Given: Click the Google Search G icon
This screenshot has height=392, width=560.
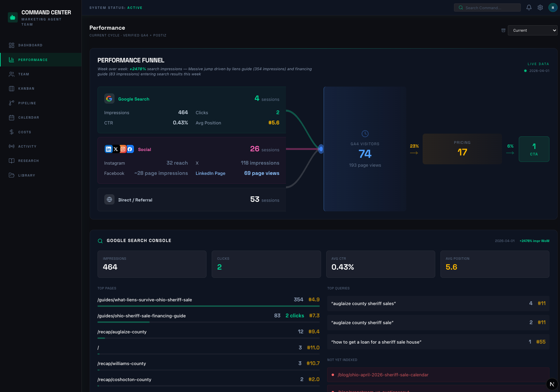Looking at the screenshot, I should pyautogui.click(x=109, y=99).
